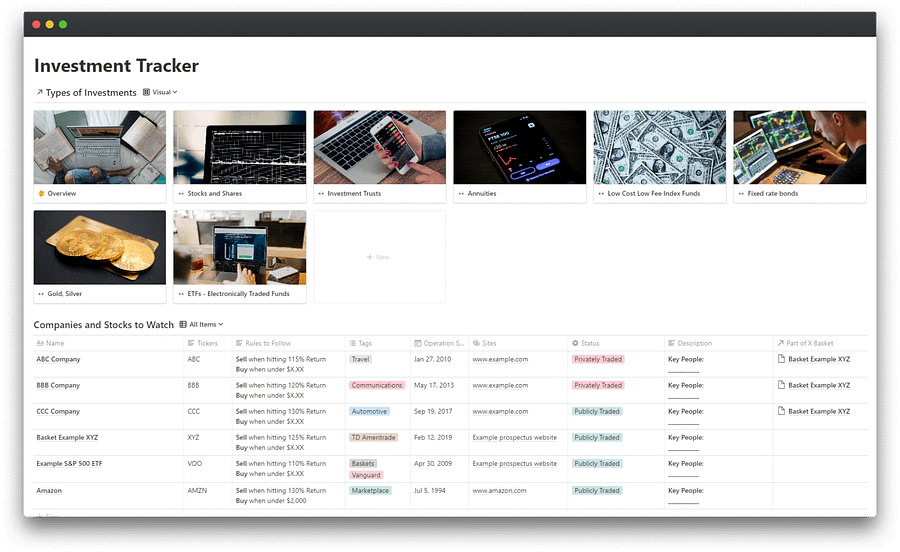Viewport: 900px width, 552px height.
Task: Click the list icon in Tags header
Action: (x=352, y=343)
